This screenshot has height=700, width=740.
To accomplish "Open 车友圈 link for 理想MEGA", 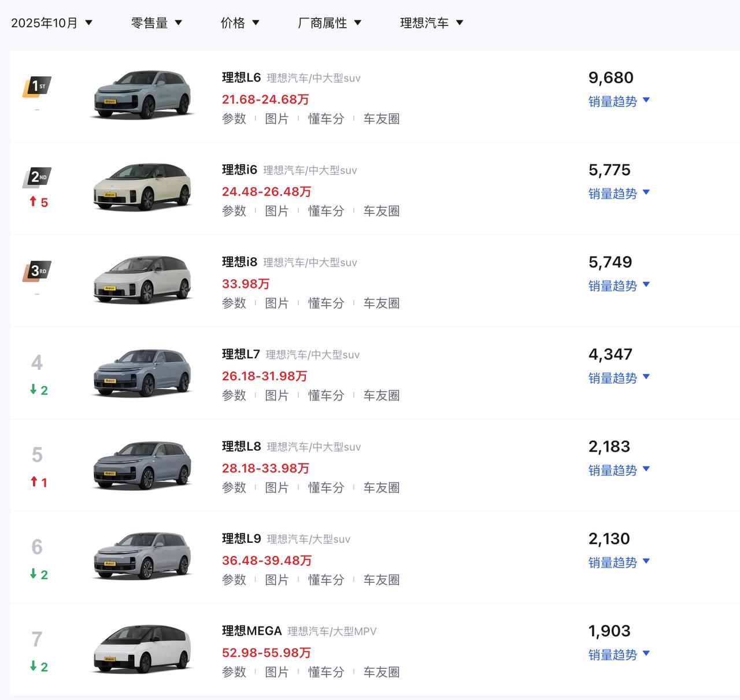I will [x=382, y=672].
